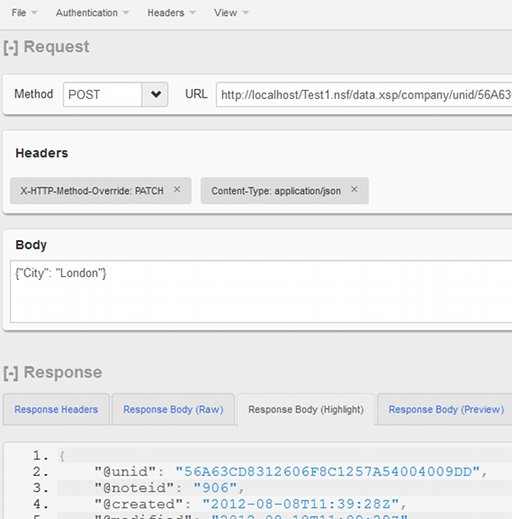Switch to Response Body (Preview) tab

(446, 409)
